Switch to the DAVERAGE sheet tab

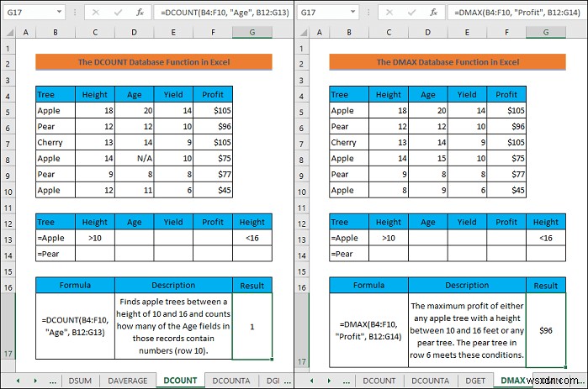click(x=128, y=381)
